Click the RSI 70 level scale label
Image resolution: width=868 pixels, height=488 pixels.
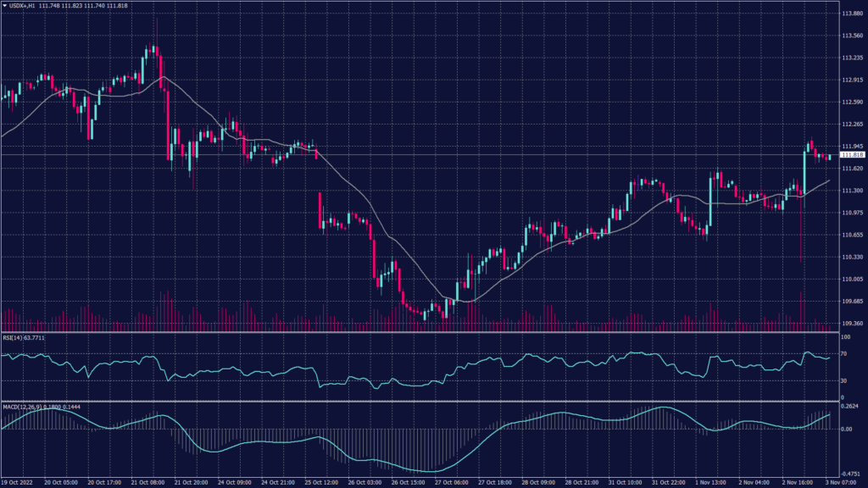point(843,353)
